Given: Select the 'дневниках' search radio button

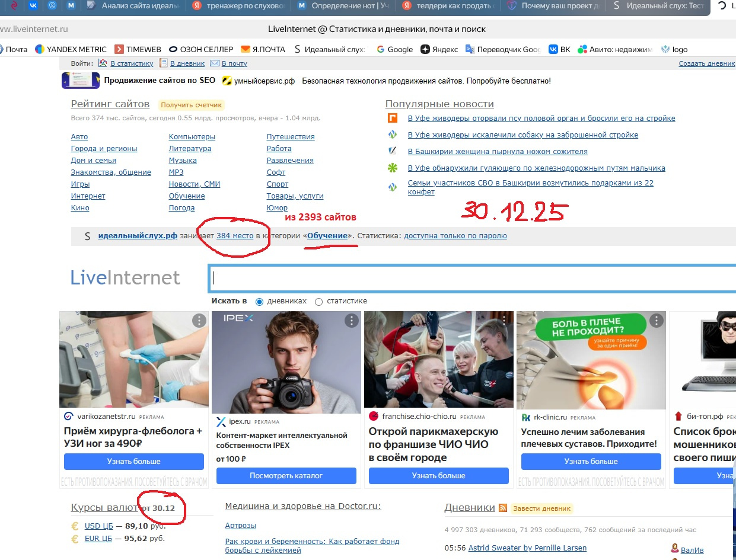Looking at the screenshot, I should 259,302.
